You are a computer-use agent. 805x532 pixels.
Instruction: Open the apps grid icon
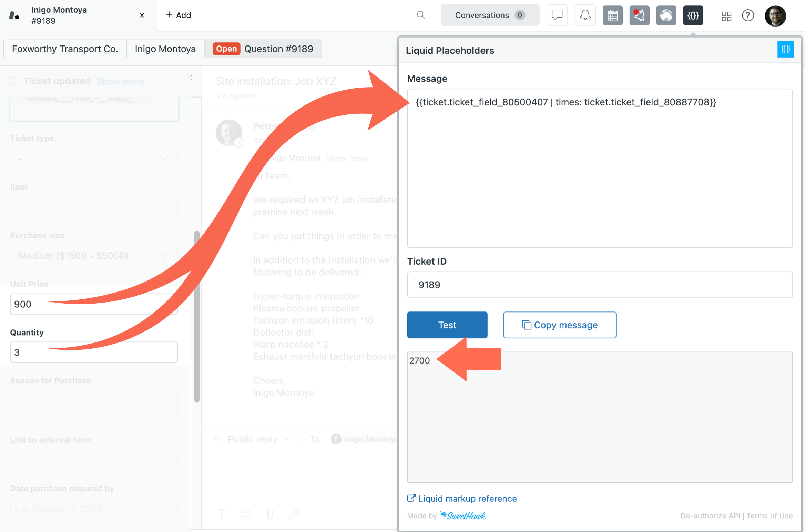point(726,16)
